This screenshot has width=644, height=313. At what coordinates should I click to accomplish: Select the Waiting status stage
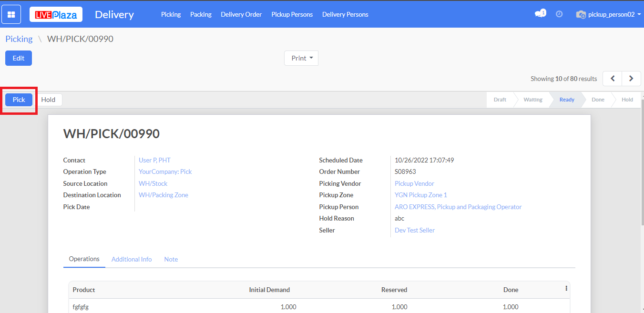[533, 100]
